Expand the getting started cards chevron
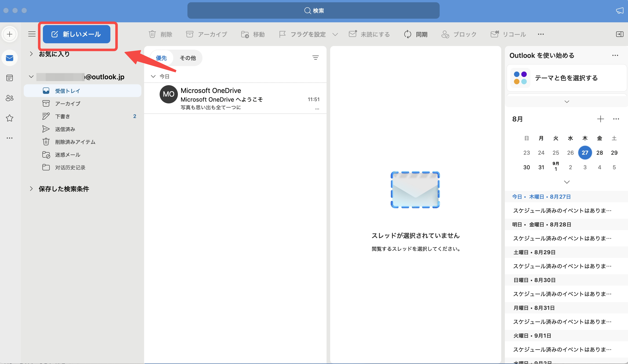The width and height of the screenshot is (628, 364). 567,102
